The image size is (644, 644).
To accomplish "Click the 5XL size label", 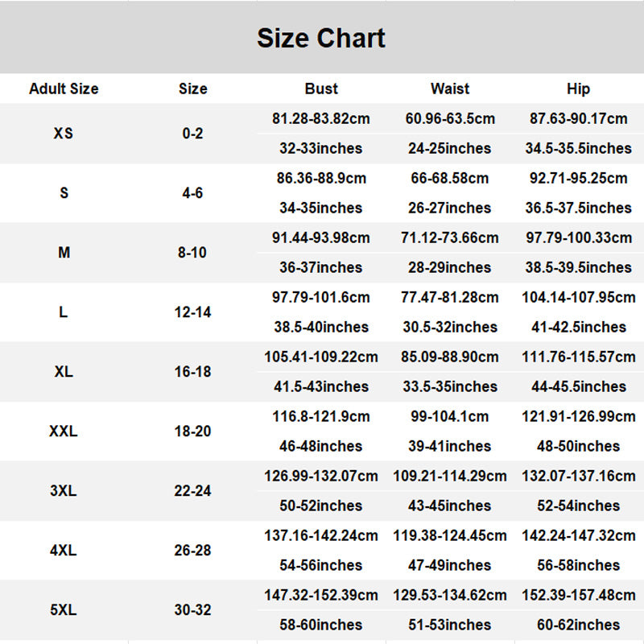I will [x=64, y=610].
